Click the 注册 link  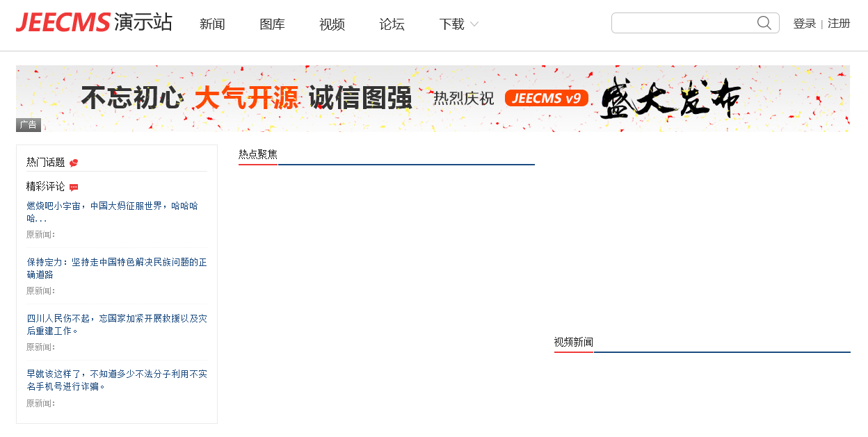point(839,24)
